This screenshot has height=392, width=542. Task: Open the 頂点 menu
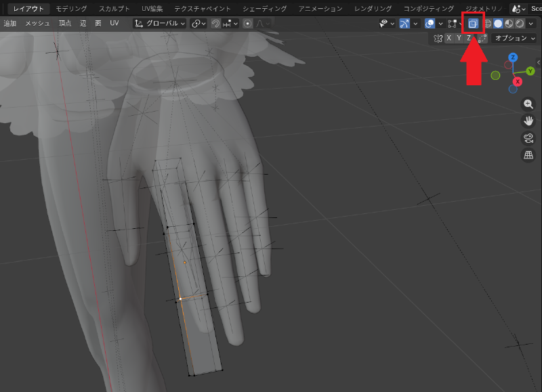point(65,23)
